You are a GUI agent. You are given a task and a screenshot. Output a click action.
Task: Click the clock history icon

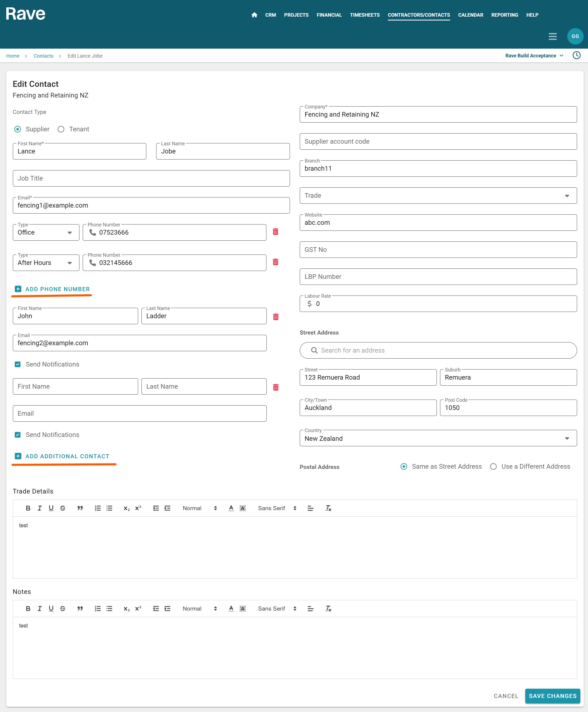pos(576,55)
